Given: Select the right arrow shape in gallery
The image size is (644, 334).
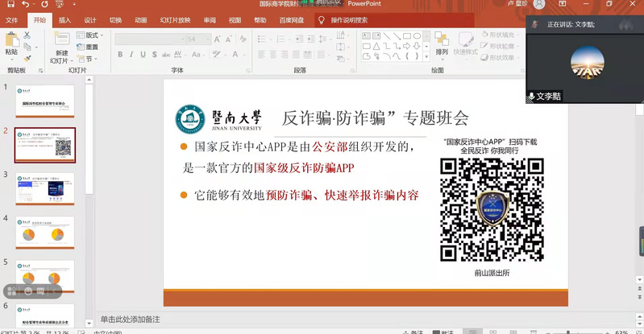Looking at the screenshot, I should (x=406, y=47).
